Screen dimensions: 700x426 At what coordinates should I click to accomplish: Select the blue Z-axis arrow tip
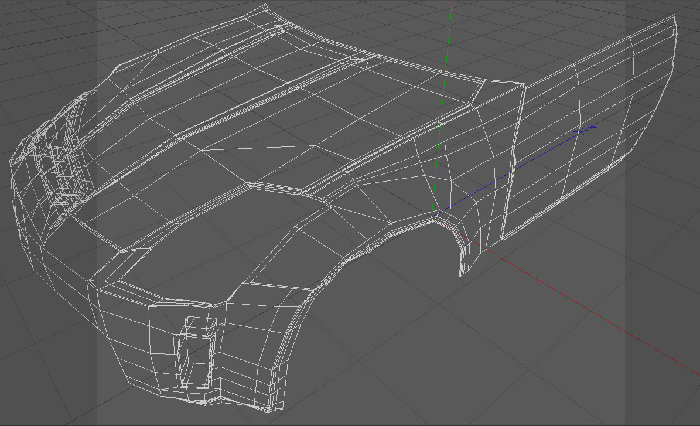[x=593, y=128]
